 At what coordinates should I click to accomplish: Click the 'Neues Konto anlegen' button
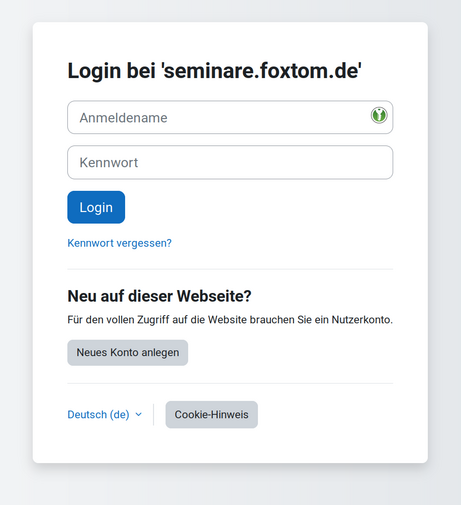pyautogui.click(x=128, y=353)
